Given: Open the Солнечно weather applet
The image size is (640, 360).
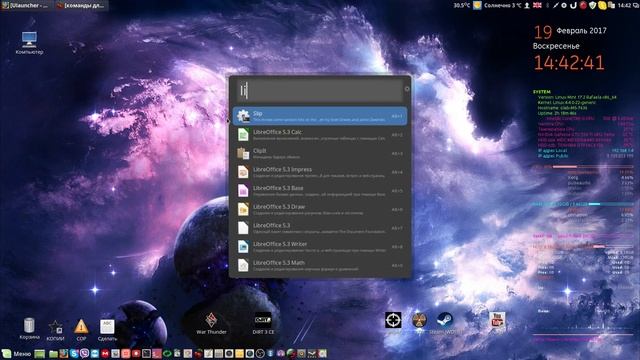Looking at the screenshot, I should tap(498, 5).
